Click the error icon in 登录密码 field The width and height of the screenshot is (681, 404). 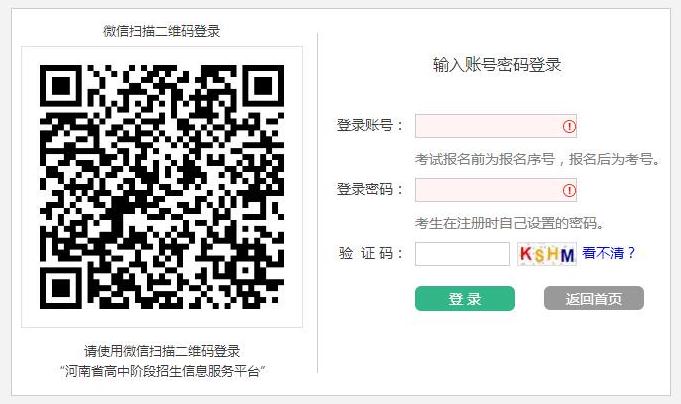click(x=569, y=190)
